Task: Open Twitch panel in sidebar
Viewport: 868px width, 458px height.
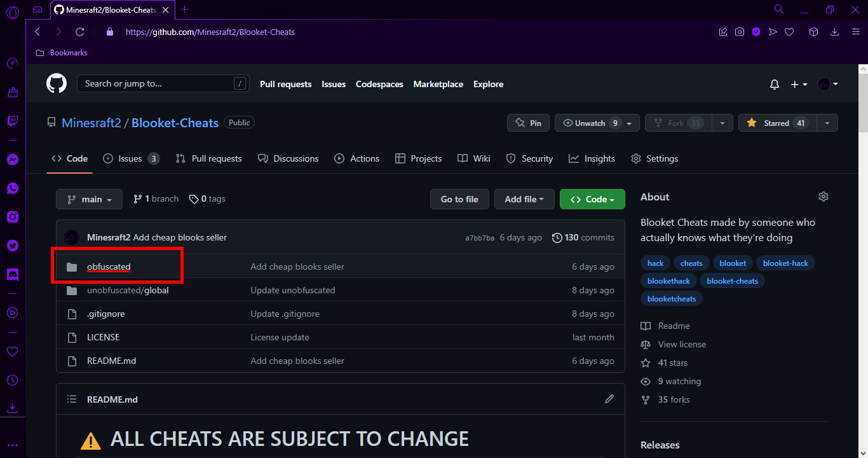Action: (12, 121)
